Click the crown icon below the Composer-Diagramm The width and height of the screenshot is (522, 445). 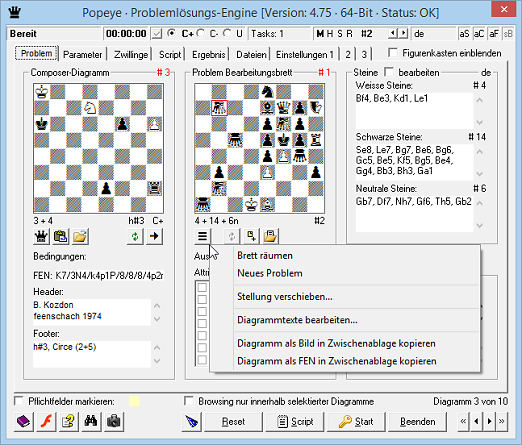41,236
